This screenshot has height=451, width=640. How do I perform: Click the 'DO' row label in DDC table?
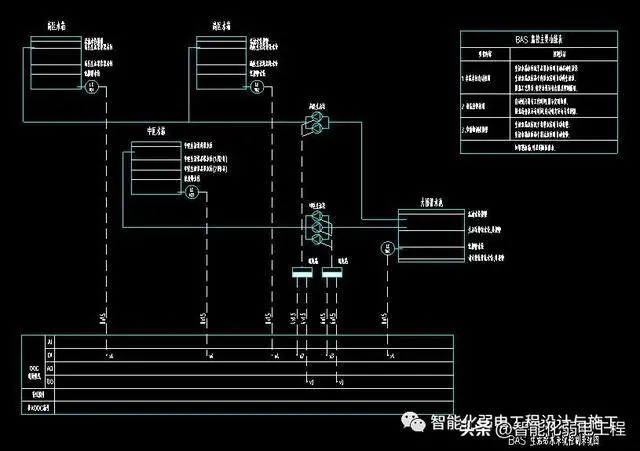[x=49, y=382]
